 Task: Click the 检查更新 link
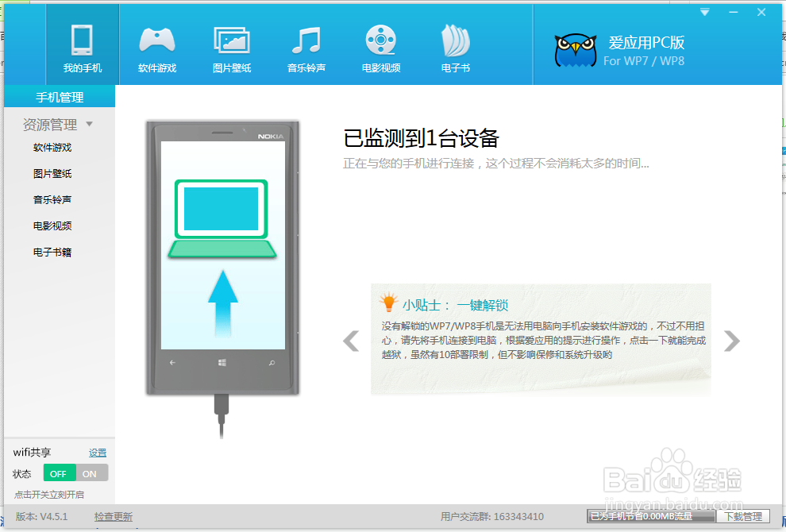(x=114, y=516)
